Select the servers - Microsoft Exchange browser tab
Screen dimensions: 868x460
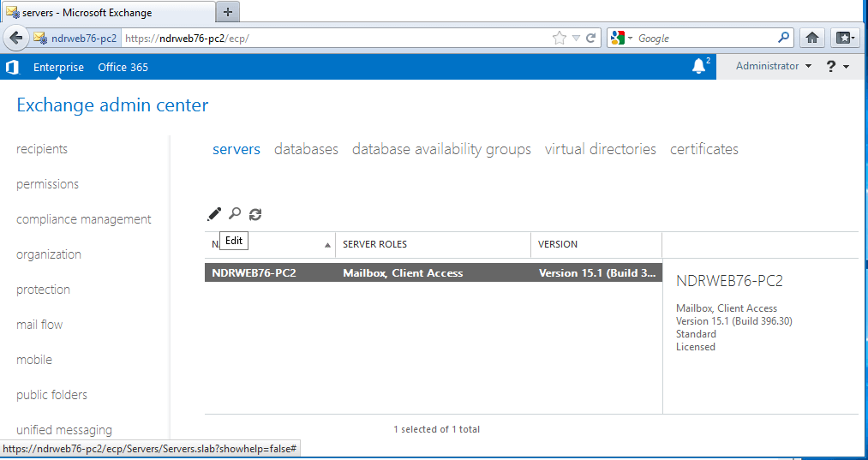tap(107, 12)
